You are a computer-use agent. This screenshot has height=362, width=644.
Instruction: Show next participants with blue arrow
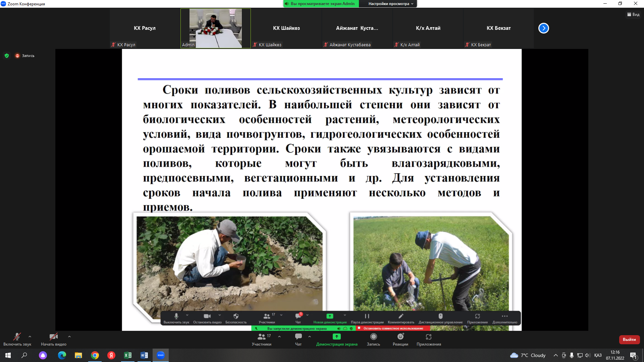click(544, 28)
